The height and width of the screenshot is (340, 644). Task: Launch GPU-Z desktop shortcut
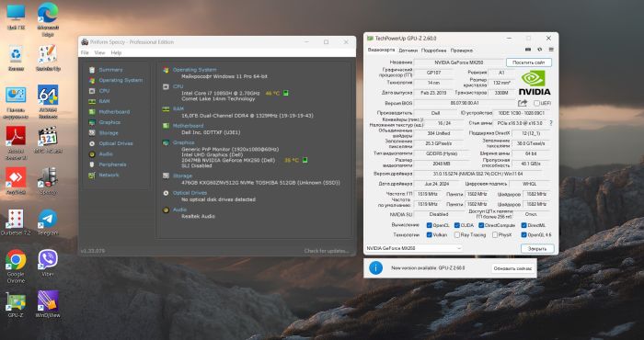[x=16, y=304]
